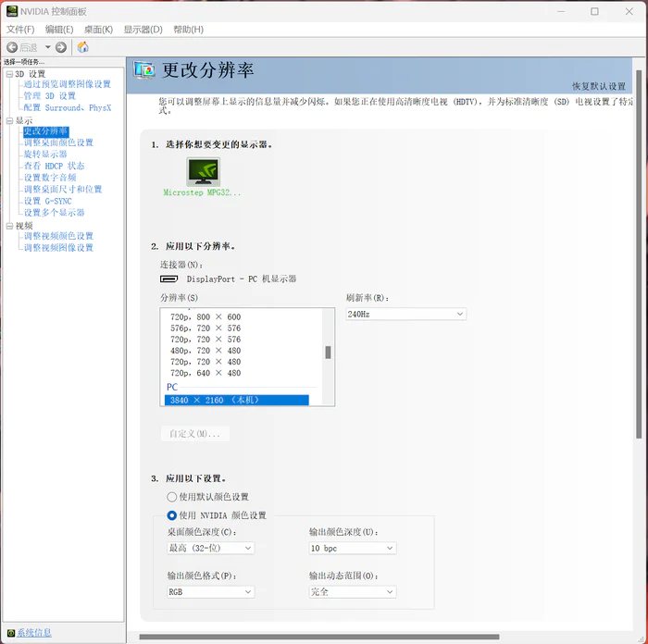
Task: Open the 帮助(H) menu
Action: click(x=188, y=30)
